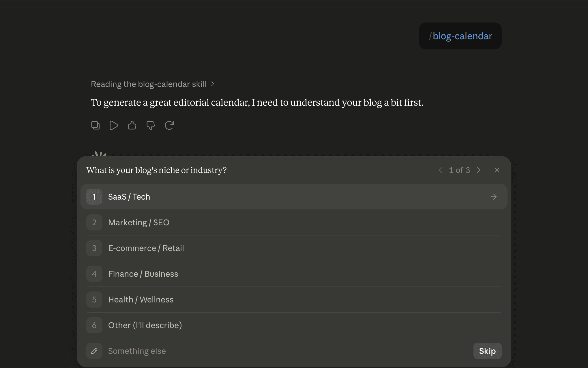The image size is (588, 368).
Task: Close the question panel
Action: tap(497, 170)
